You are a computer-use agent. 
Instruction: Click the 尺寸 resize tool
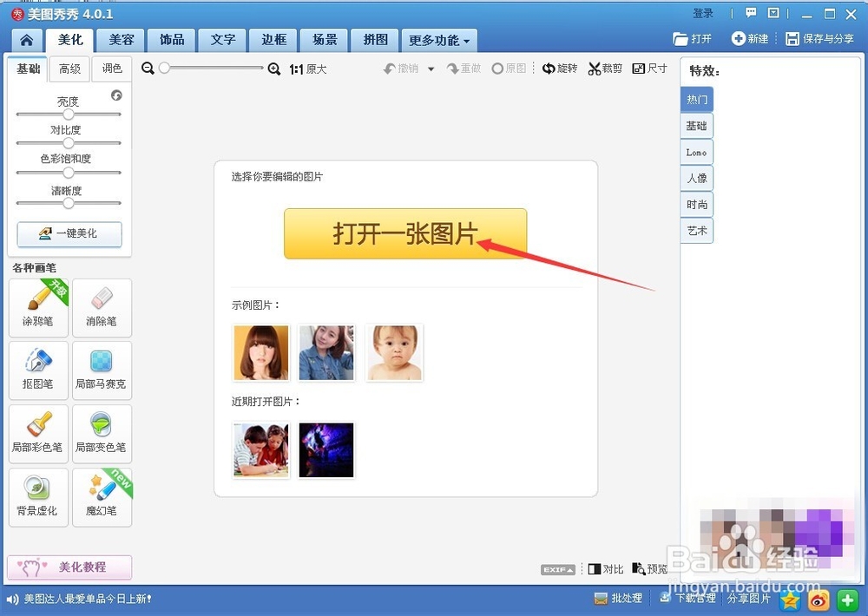point(649,68)
